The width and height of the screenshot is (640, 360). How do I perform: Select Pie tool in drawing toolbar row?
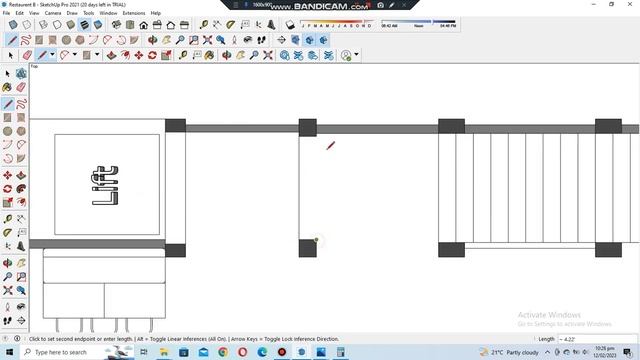[134, 40]
